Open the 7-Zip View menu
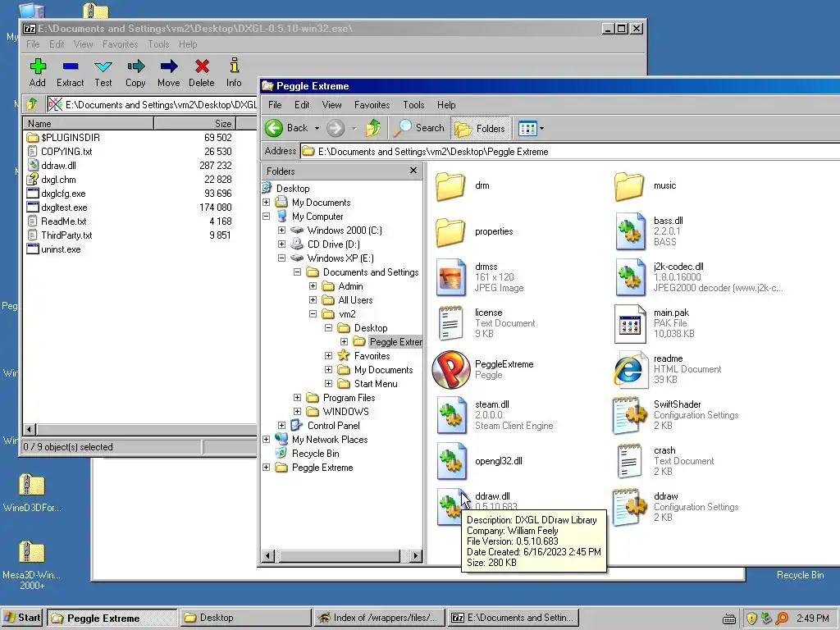This screenshot has height=630, width=840. pos(83,44)
